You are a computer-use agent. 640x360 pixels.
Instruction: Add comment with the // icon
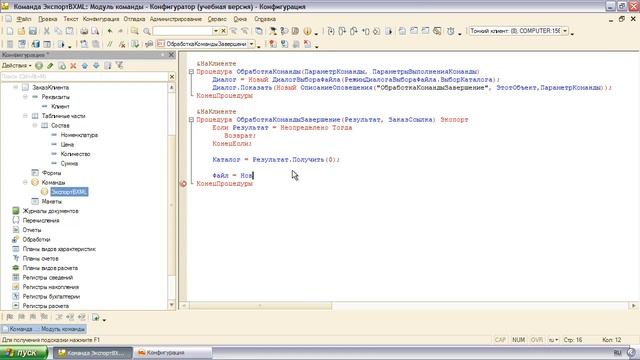(109, 44)
